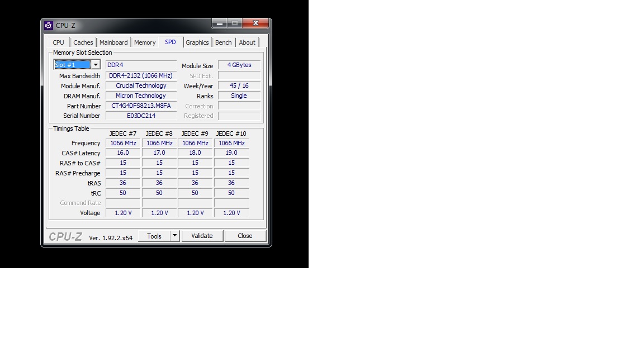This screenshot has height=362, width=644.
Task: Click the Week/Year value 45 / 16
Action: tap(239, 85)
